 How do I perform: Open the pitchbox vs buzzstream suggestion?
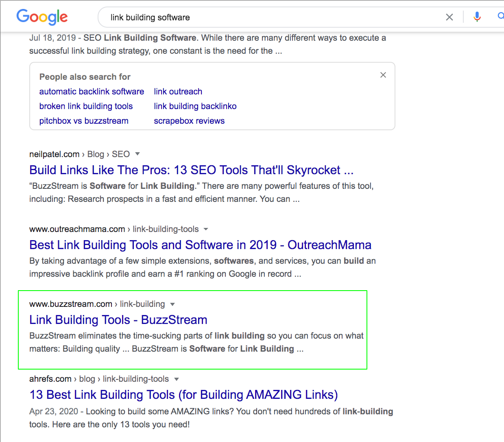tap(84, 121)
